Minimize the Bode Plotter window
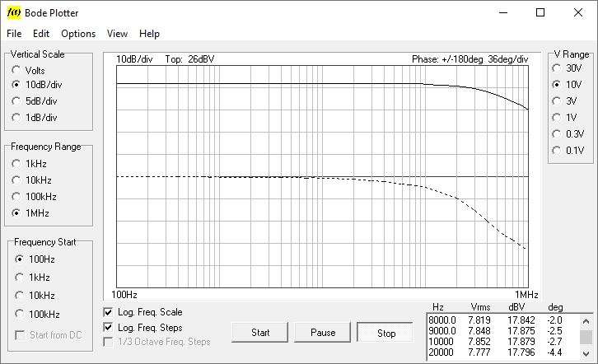 coord(503,12)
